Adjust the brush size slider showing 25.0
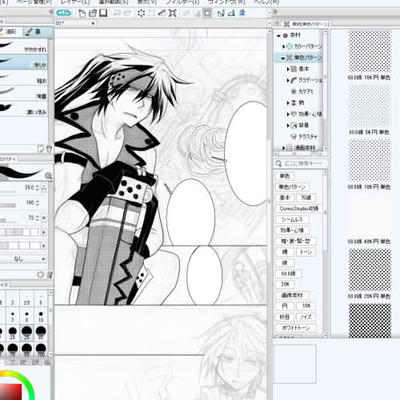 [x=8, y=192]
